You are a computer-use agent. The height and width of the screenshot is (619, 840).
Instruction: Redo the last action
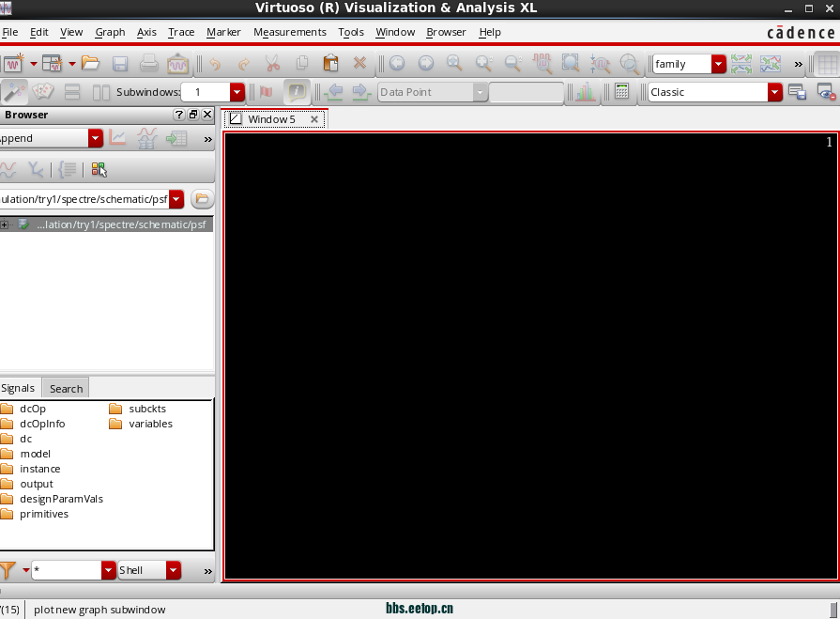pos(244,64)
